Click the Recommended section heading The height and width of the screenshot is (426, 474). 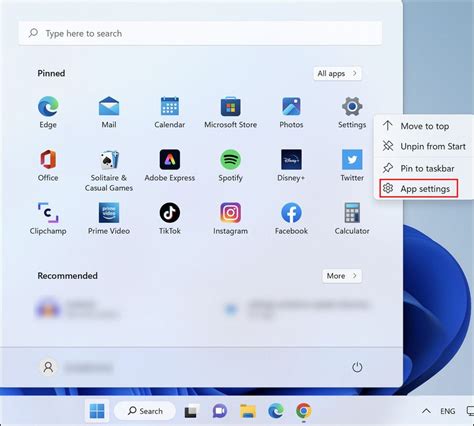[67, 276]
